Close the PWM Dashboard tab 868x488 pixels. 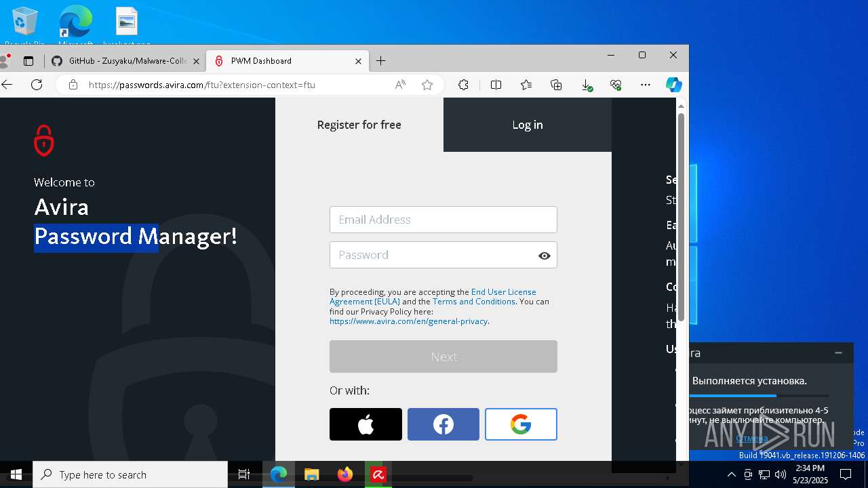click(358, 61)
